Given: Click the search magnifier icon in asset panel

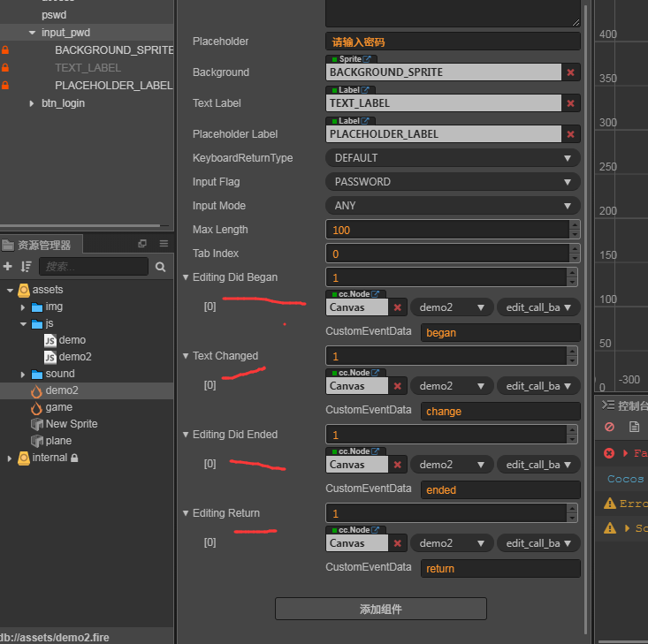Looking at the screenshot, I should tap(160, 266).
